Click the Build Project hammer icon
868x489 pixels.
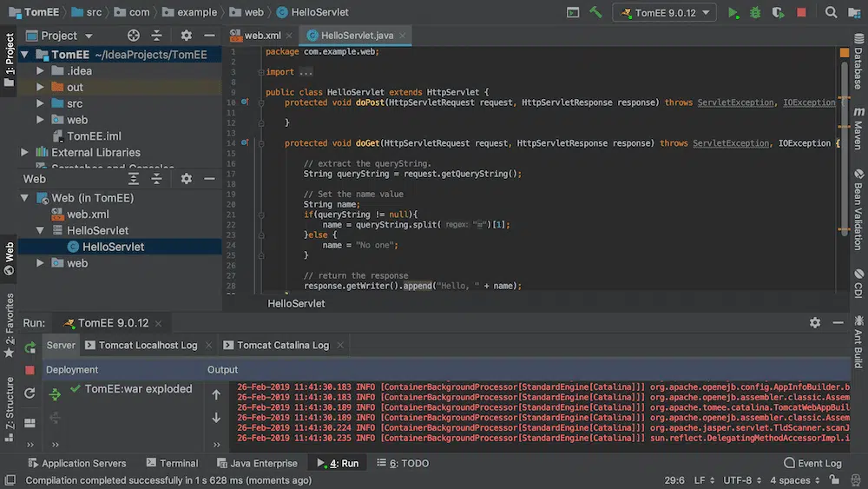pos(595,13)
